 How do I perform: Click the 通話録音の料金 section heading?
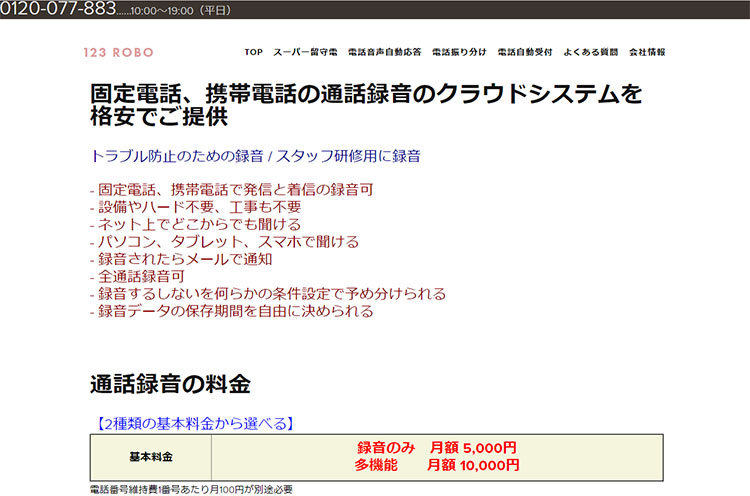[x=170, y=383]
